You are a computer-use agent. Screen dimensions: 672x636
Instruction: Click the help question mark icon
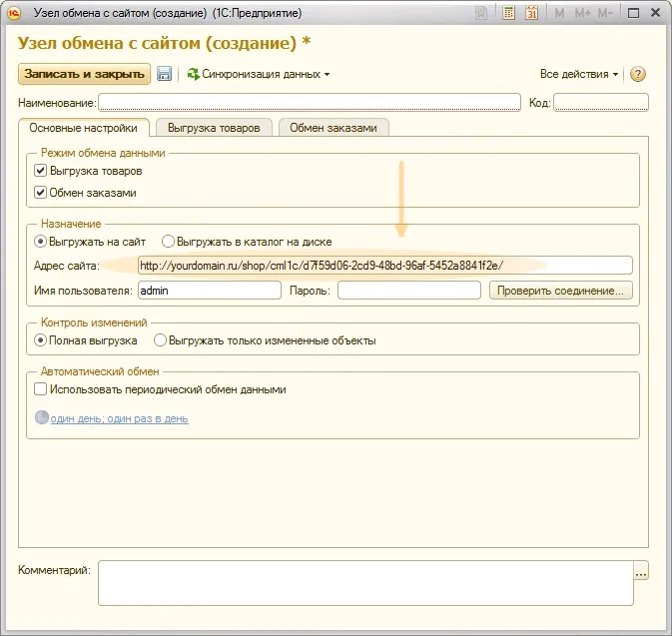(x=638, y=74)
